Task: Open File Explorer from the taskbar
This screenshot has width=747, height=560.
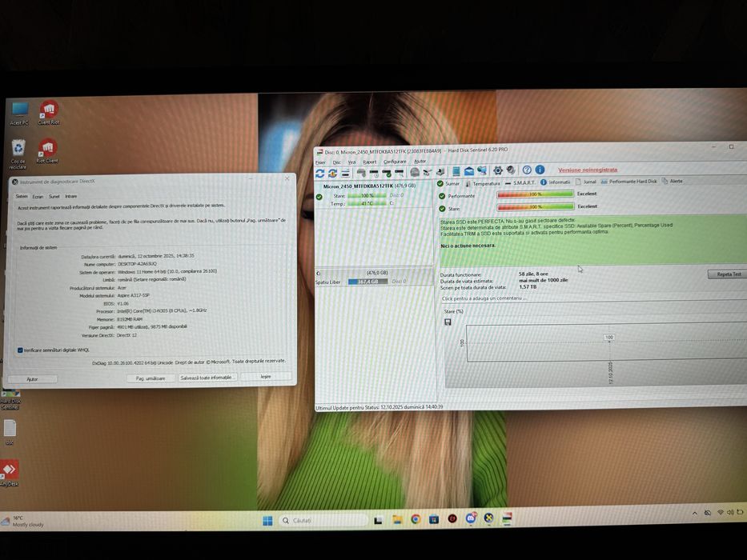Action: click(x=397, y=519)
